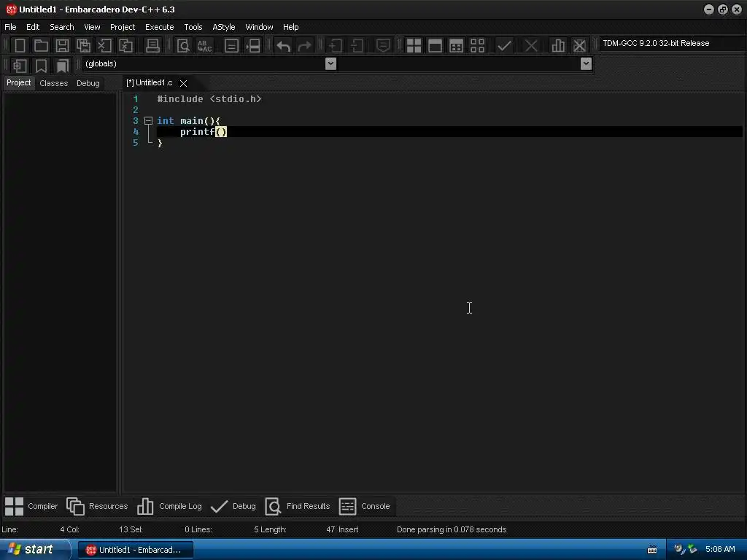This screenshot has height=560, width=747.
Task: Open the Window menu
Action: tap(259, 27)
